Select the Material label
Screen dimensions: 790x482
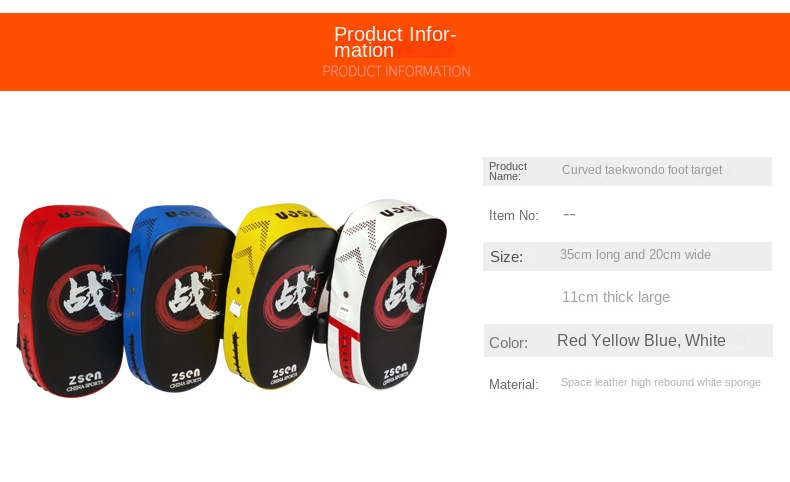tap(513, 385)
